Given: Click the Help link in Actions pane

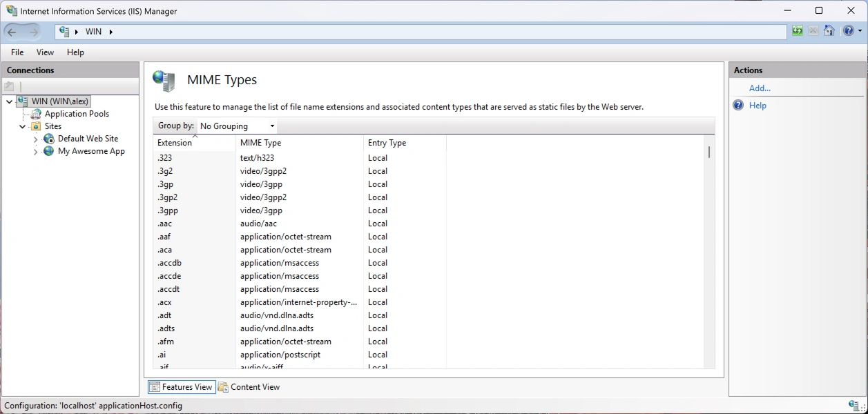Looking at the screenshot, I should [x=758, y=106].
